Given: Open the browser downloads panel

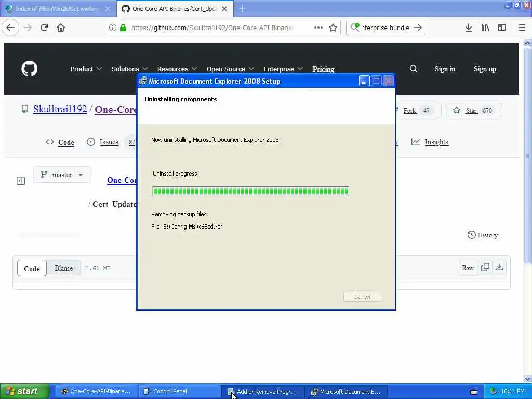Looking at the screenshot, I should (468, 28).
